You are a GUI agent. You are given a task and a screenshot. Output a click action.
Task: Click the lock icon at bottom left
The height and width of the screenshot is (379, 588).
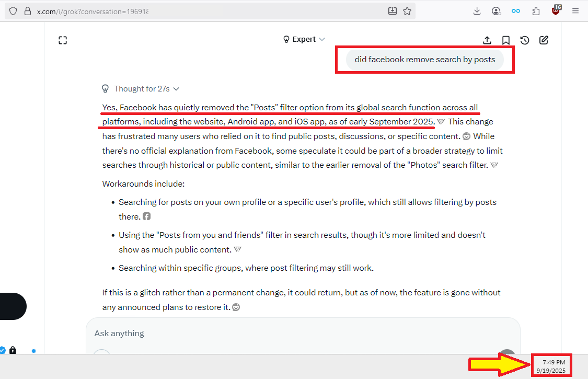pos(13,350)
